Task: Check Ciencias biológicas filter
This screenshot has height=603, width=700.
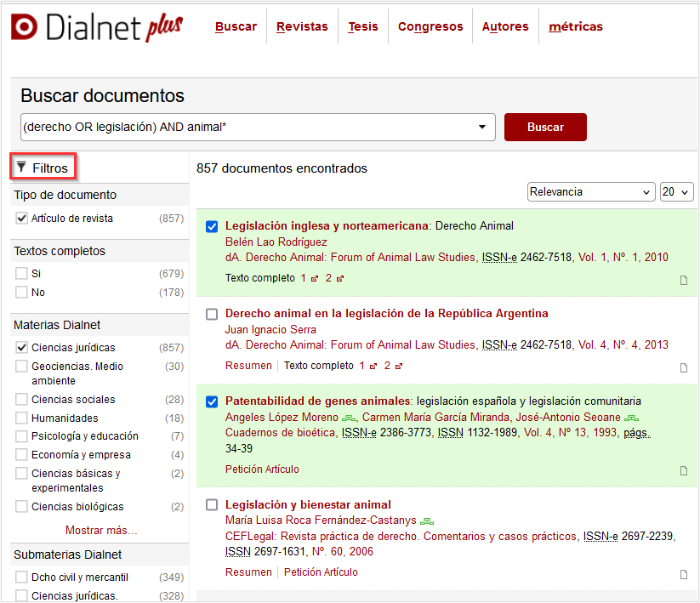Action: tap(21, 507)
